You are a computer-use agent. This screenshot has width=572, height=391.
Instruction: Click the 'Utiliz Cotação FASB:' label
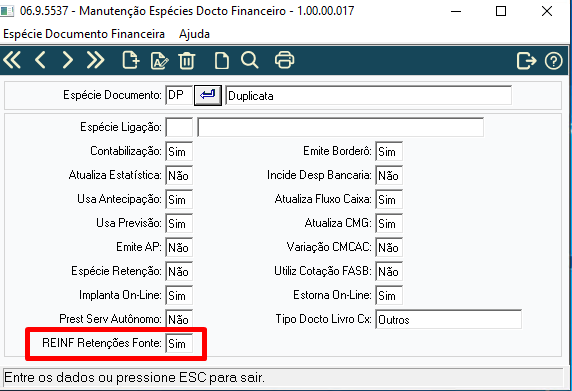coord(323,271)
